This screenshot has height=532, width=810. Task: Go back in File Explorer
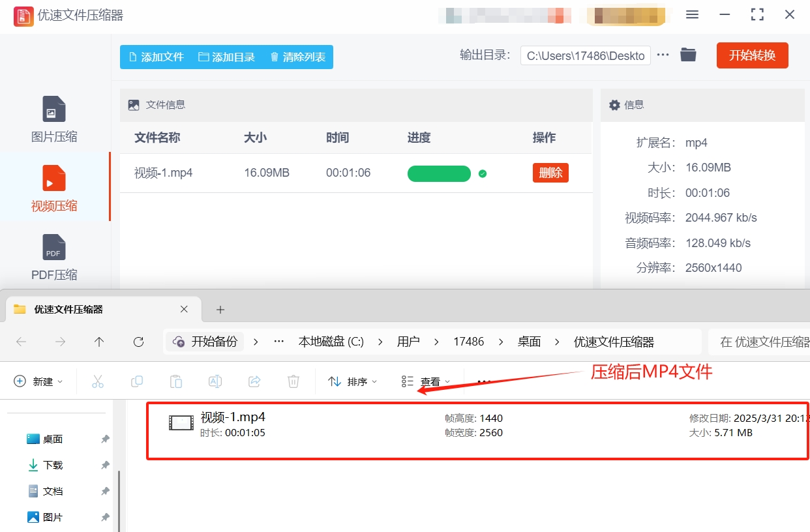coord(22,342)
